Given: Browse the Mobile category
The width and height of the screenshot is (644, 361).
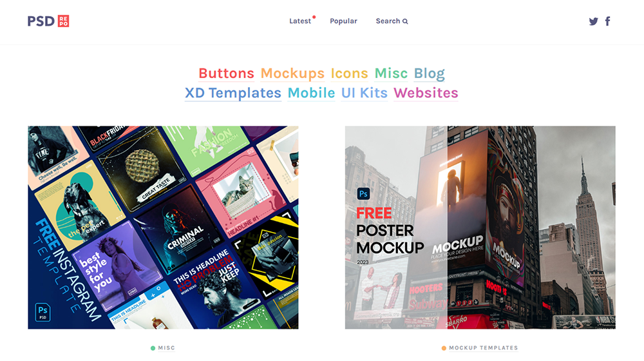Looking at the screenshot, I should 311,93.
